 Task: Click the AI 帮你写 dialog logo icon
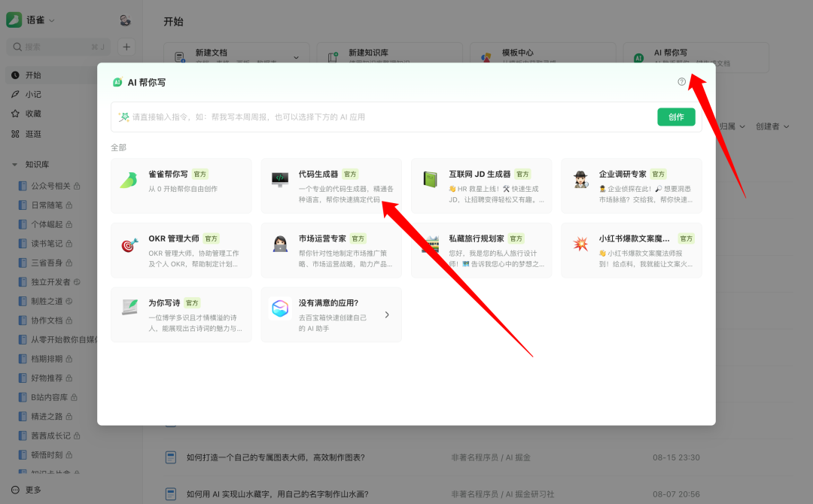click(x=117, y=82)
